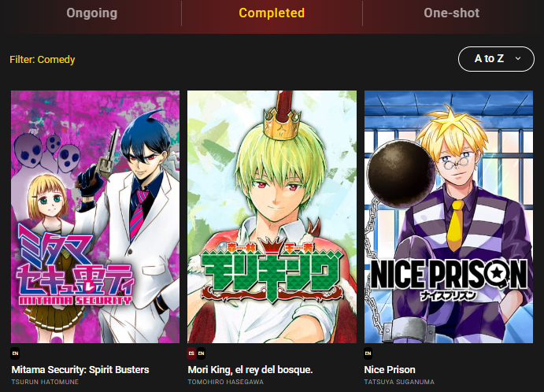Open Nice Prison cover thumbnail

point(449,216)
